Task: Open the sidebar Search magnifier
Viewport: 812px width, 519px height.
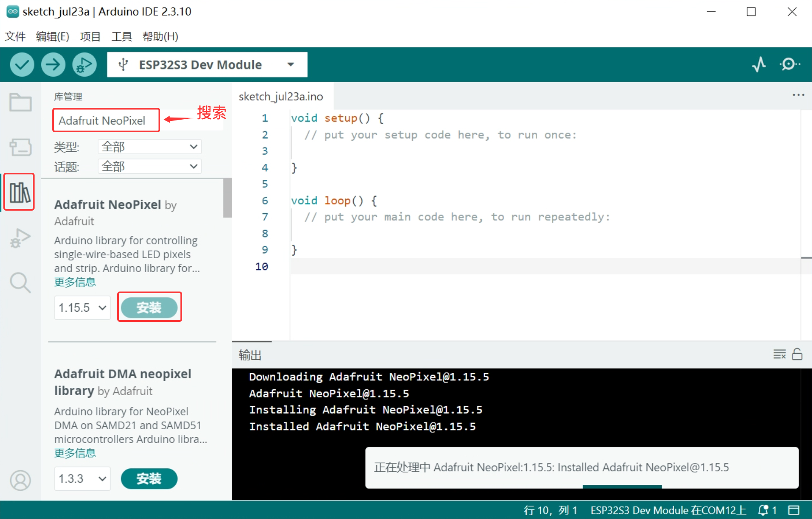Action: (x=20, y=283)
